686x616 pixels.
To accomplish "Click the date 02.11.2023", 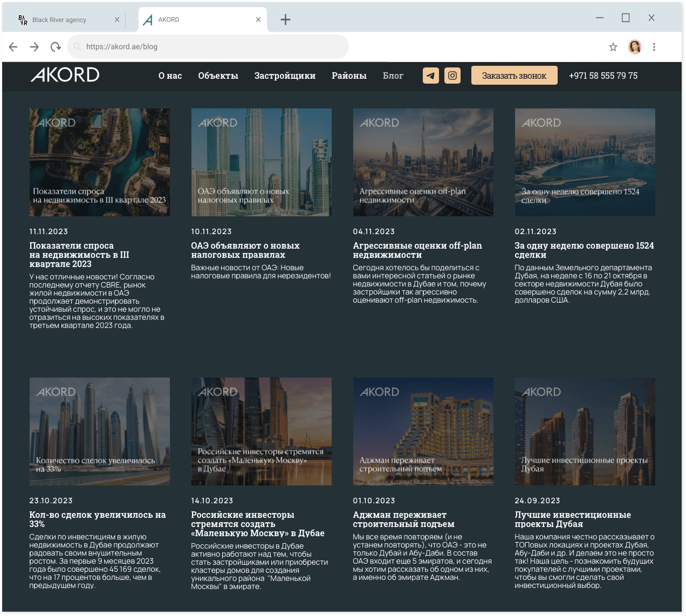I will click(x=536, y=231).
